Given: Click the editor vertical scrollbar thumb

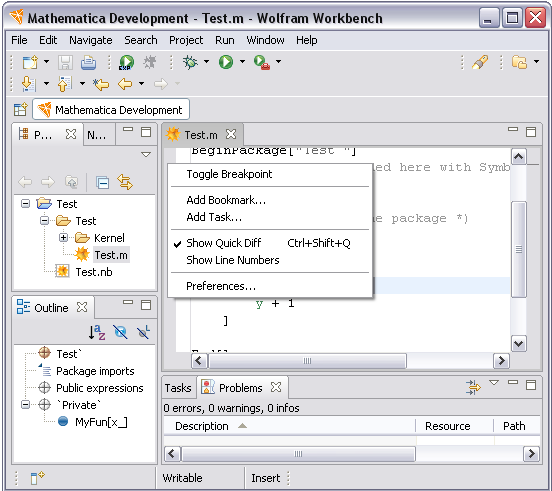Looking at the screenshot, I should 519,250.
